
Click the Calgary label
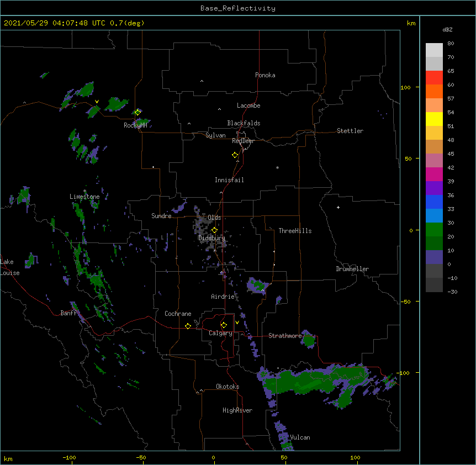220,333
